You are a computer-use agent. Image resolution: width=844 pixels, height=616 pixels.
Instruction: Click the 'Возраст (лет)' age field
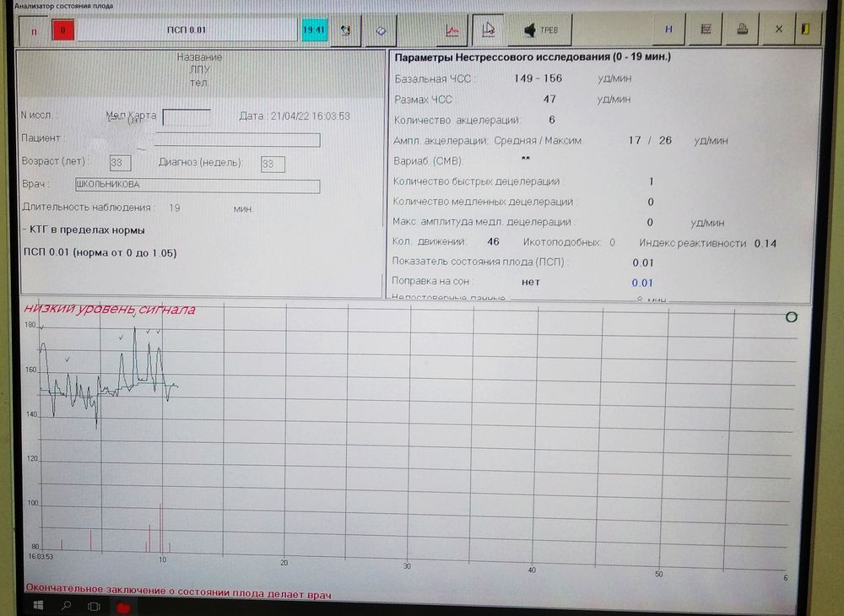coord(120,163)
